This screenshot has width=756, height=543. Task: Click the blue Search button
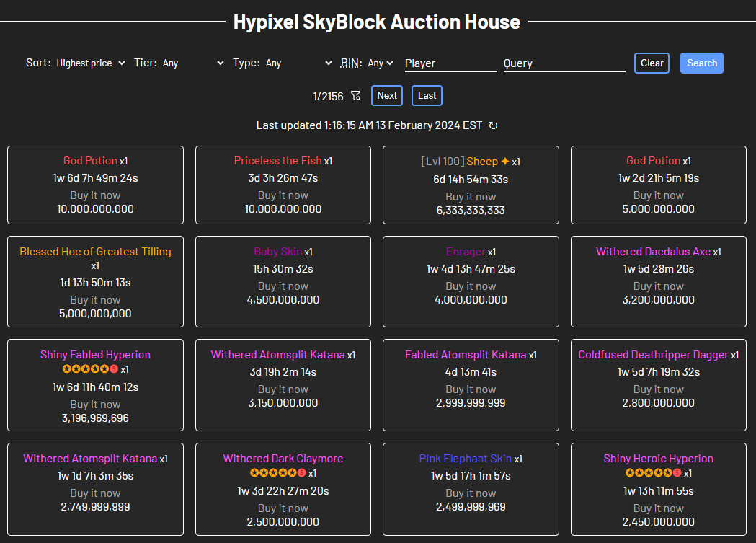pyautogui.click(x=701, y=63)
